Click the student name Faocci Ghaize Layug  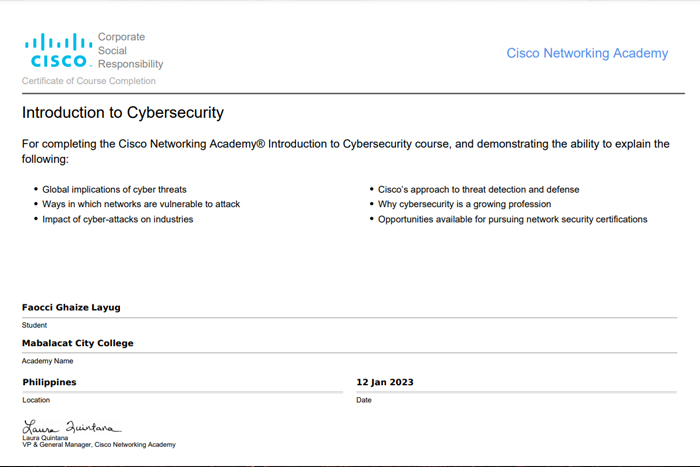click(x=71, y=308)
